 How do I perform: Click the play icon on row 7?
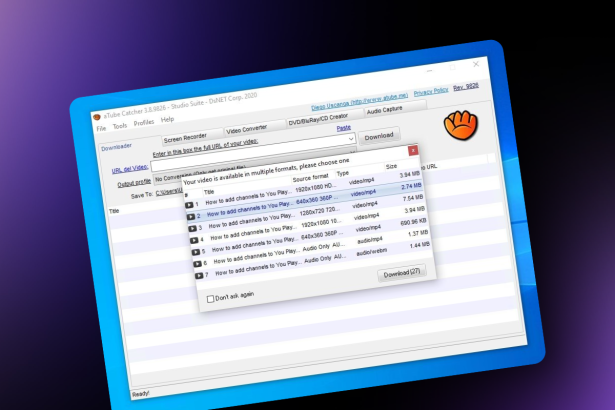(199, 275)
